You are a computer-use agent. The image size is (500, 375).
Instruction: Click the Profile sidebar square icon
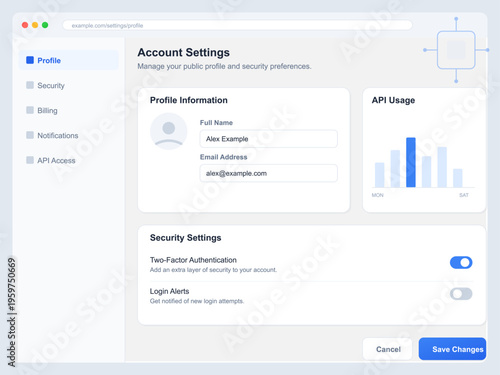[30, 60]
